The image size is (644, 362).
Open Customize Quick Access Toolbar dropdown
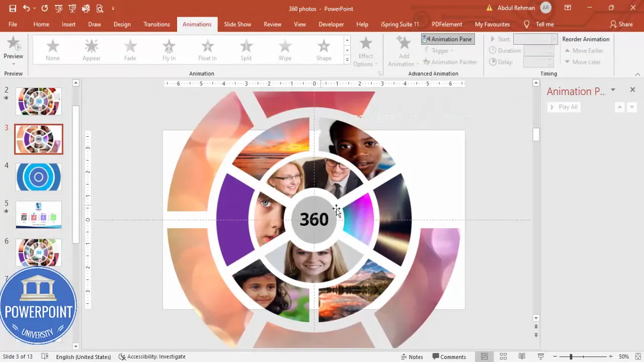click(x=113, y=9)
